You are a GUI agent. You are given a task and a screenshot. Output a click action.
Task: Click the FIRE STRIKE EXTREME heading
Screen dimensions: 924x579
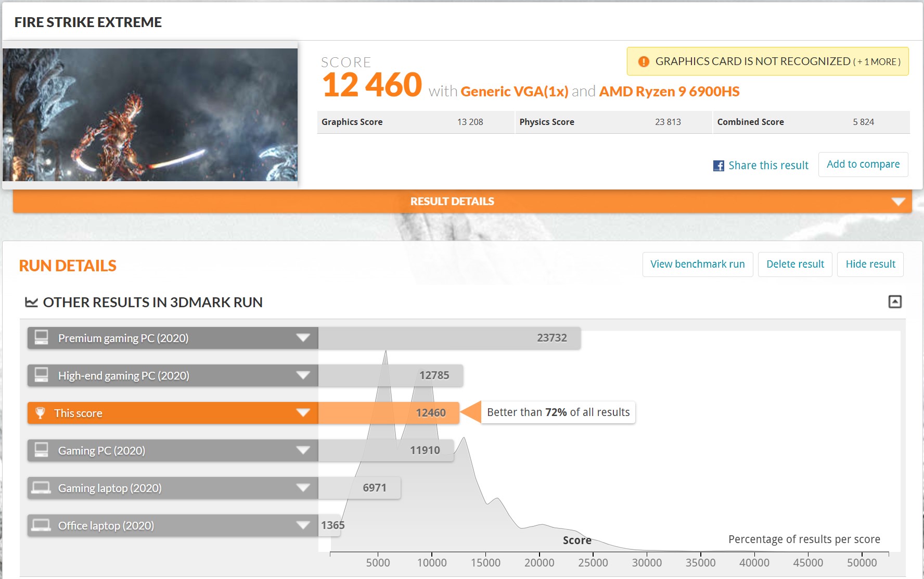coord(88,22)
